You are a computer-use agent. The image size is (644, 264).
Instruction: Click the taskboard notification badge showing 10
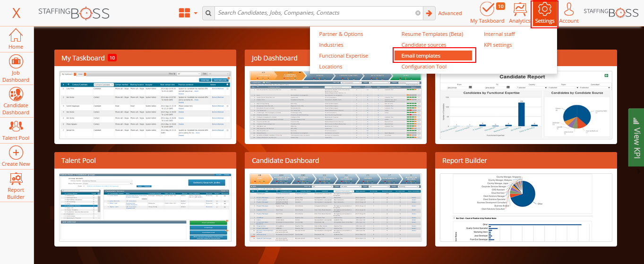point(500,6)
